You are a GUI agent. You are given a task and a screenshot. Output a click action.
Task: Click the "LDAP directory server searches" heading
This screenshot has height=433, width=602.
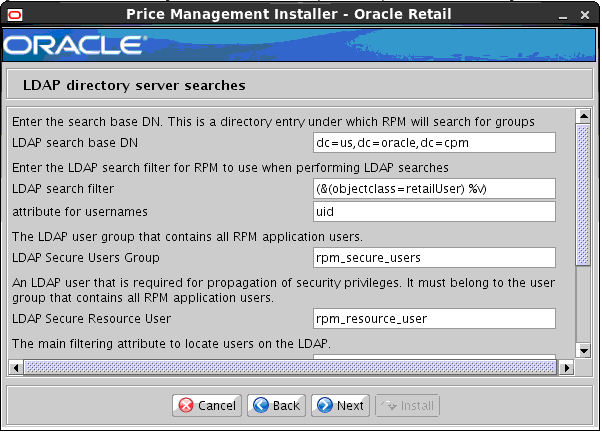[134, 85]
